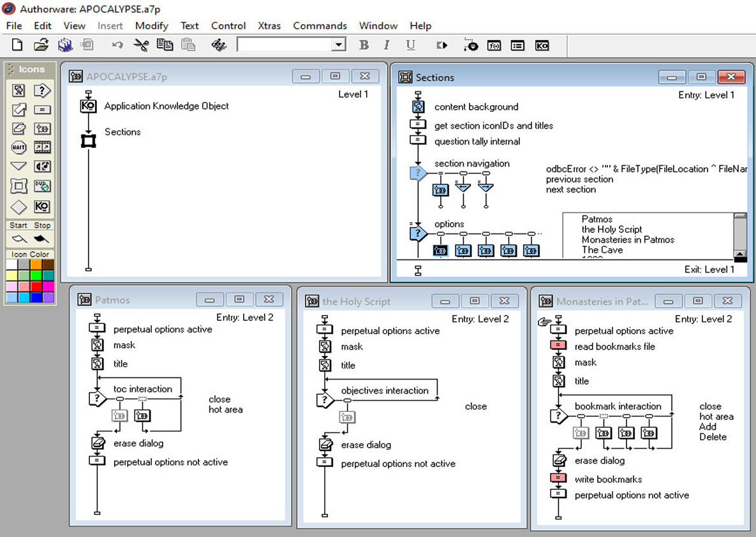Select the white color swatch
Viewport: 756px width, 537px height.
[11, 264]
